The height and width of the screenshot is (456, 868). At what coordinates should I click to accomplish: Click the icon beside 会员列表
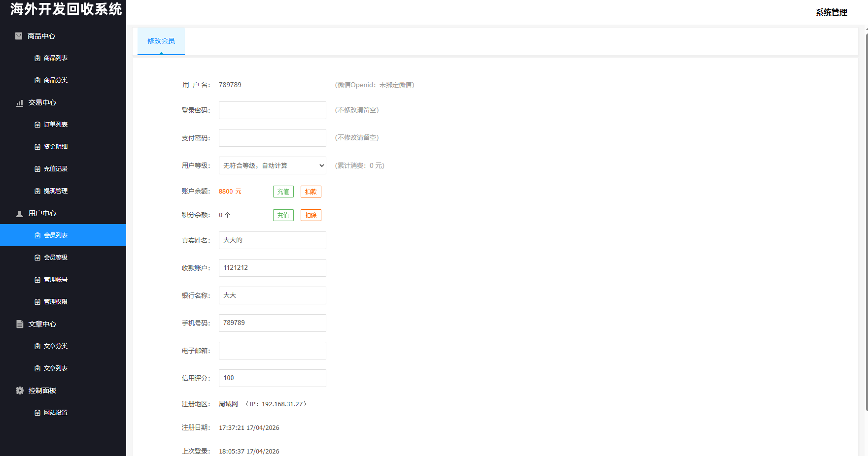pyautogui.click(x=37, y=235)
